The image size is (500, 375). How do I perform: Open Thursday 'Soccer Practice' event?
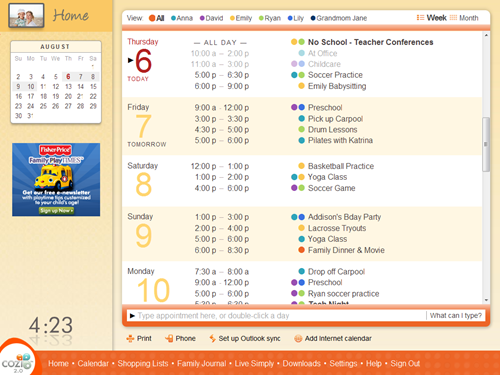tap(335, 75)
